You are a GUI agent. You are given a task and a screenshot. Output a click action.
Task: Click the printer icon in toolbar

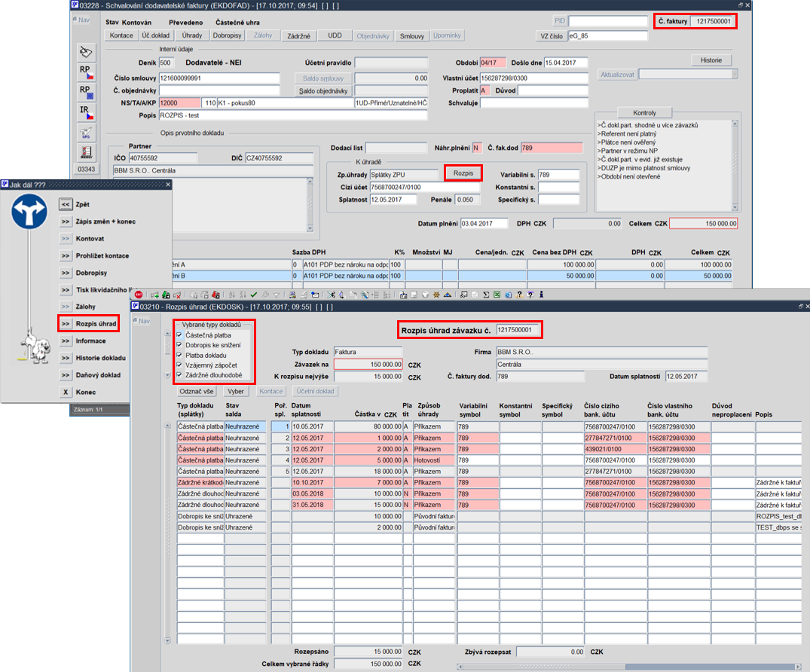(292, 295)
